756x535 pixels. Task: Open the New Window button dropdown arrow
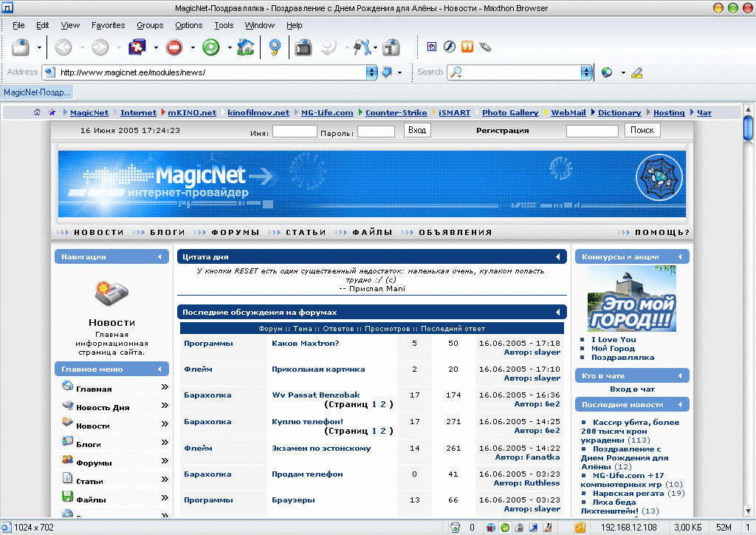pos(40,48)
